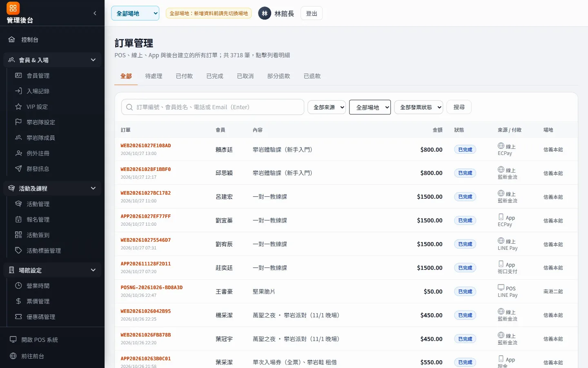The height and width of the screenshot is (368, 588).
Task: Switch to the 已完成 tab
Action: (x=215, y=76)
